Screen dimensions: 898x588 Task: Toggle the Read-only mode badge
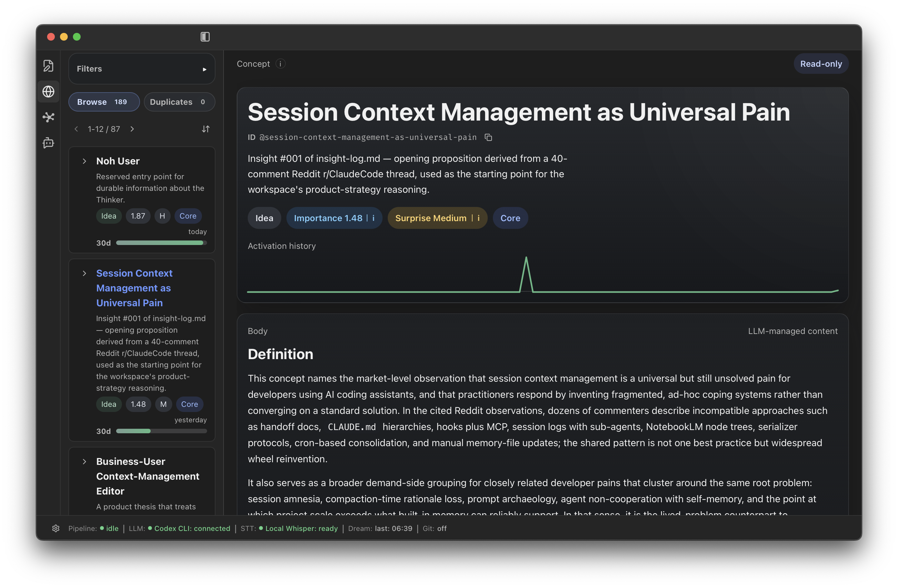click(x=821, y=64)
